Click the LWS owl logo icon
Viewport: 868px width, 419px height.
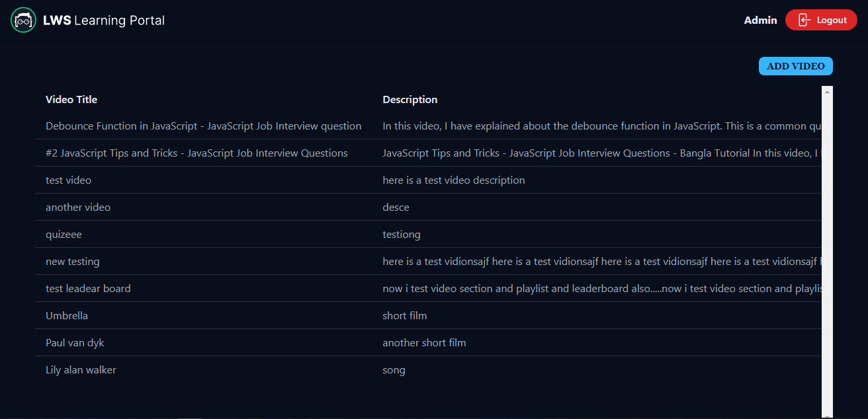[x=23, y=20]
